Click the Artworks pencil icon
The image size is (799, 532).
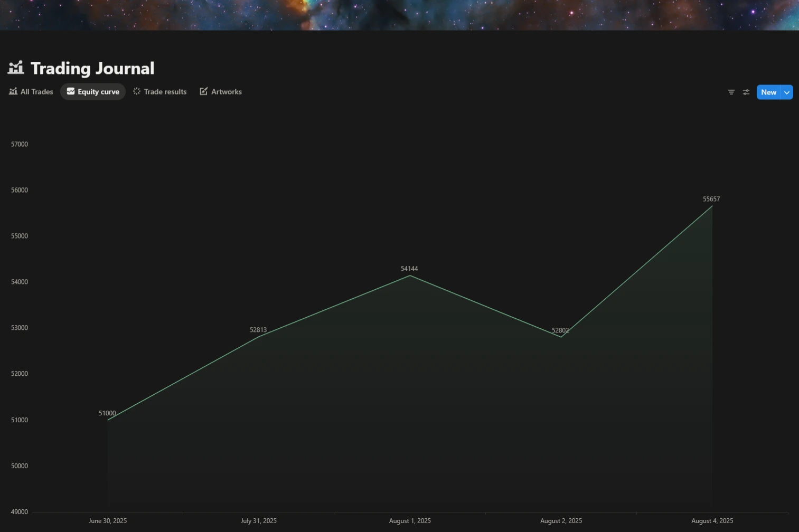tap(203, 91)
